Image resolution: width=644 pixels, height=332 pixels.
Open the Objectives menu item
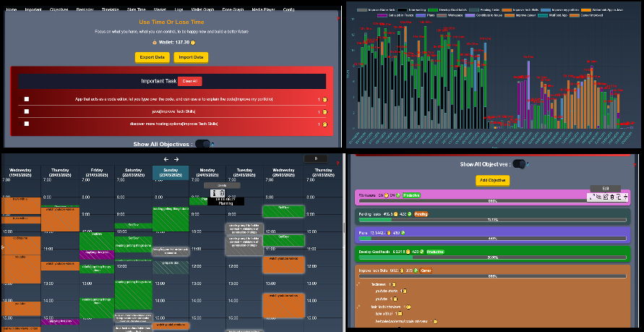pos(59,9)
